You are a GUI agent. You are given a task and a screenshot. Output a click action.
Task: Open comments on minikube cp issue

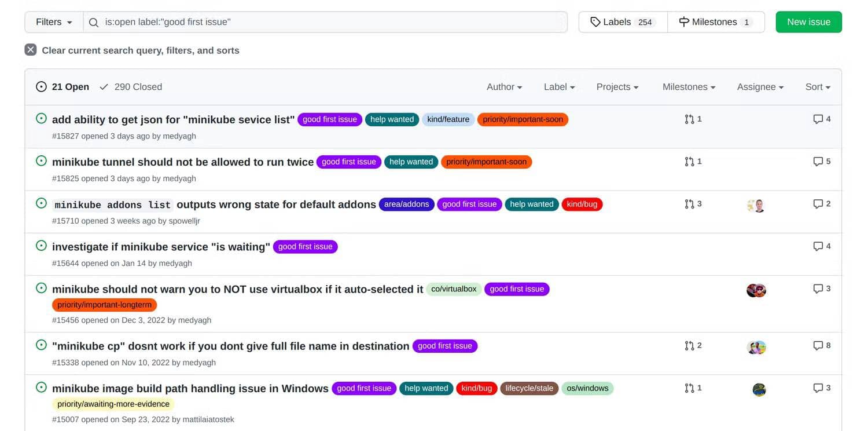tap(822, 345)
